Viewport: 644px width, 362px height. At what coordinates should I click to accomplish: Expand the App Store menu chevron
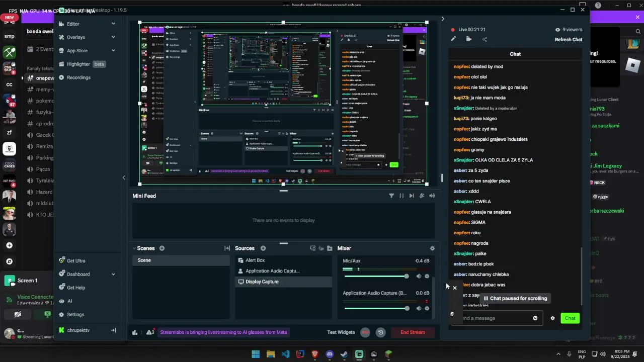(x=113, y=51)
